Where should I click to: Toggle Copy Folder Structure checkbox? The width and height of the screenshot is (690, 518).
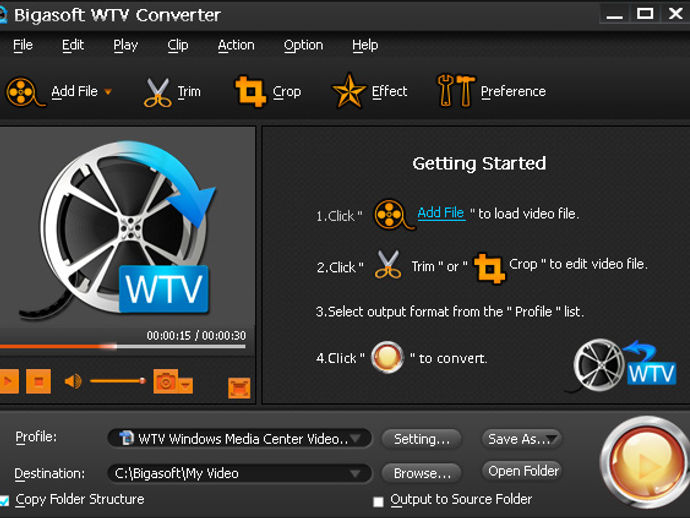point(4,500)
